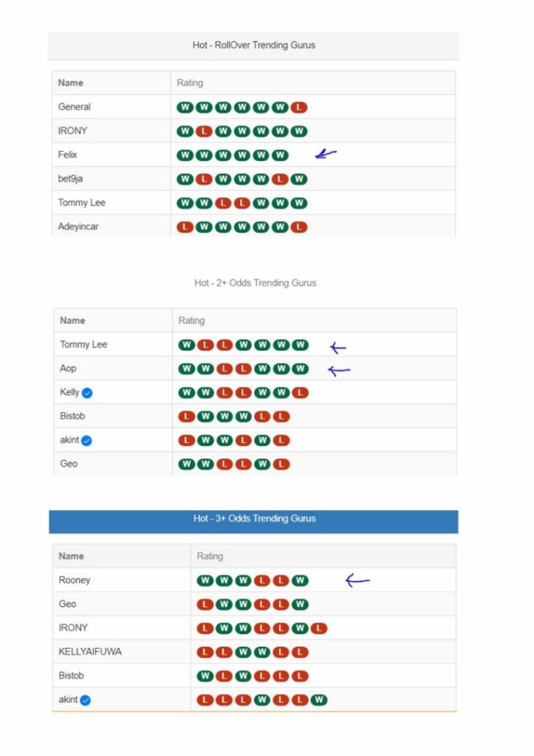Click the first W badge in Bistob's 3+ Odds row
Screen dimensions: 534x756
click(205, 676)
